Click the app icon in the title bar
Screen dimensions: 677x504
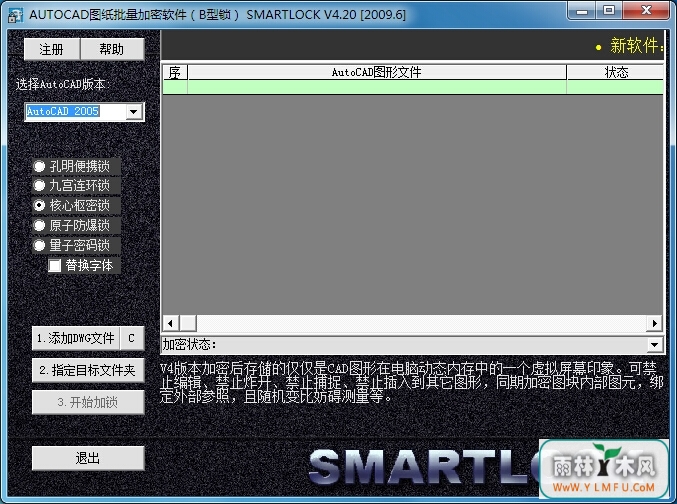tap(15, 15)
